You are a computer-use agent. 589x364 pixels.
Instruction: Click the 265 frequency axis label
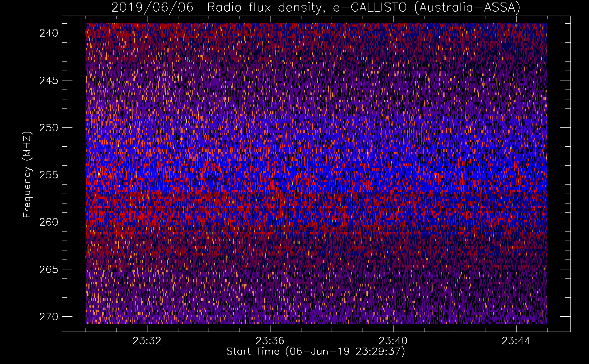click(49, 269)
